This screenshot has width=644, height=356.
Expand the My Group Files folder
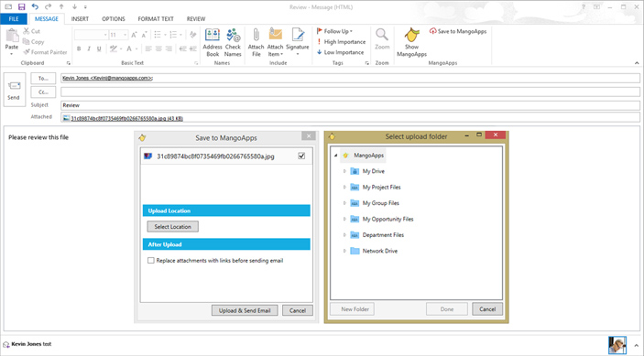click(x=344, y=203)
